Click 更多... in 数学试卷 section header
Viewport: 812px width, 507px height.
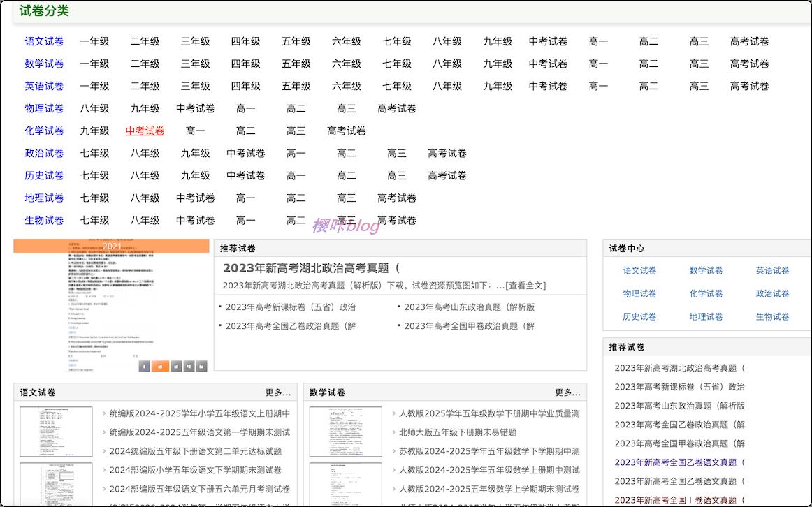(567, 392)
